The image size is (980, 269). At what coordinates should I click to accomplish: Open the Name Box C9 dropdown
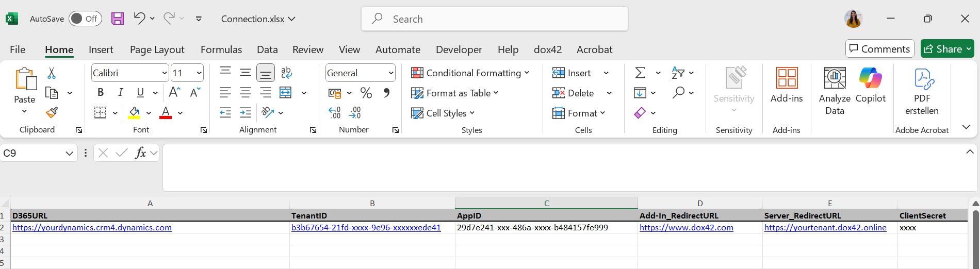69,153
